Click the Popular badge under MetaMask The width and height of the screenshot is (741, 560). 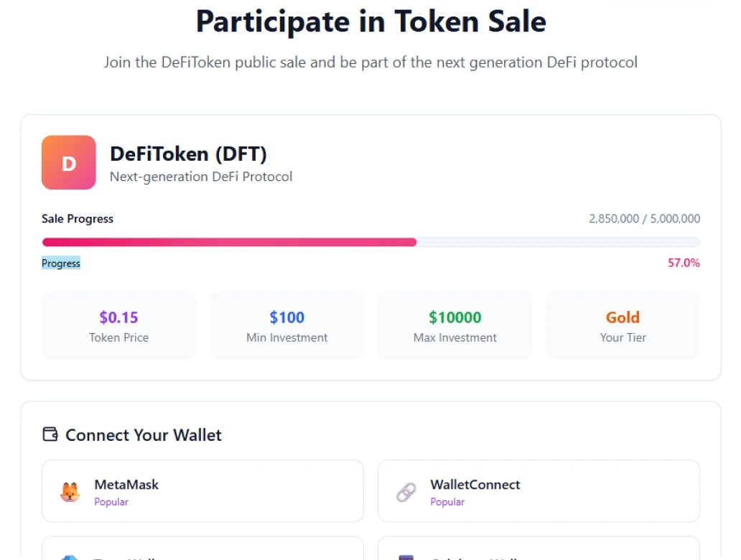tap(111, 502)
